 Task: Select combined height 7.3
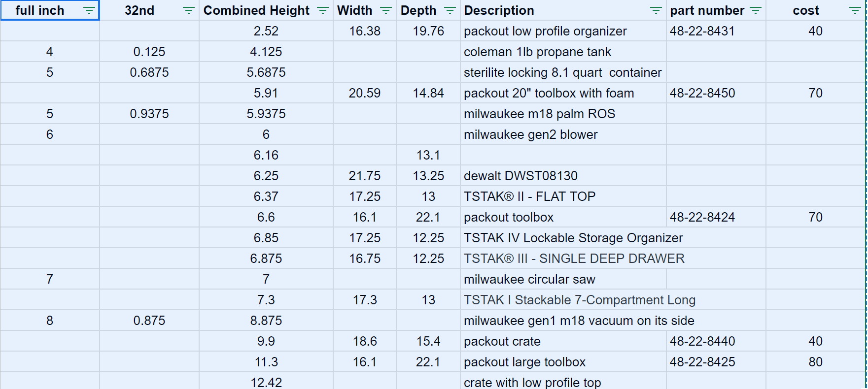[x=266, y=300]
